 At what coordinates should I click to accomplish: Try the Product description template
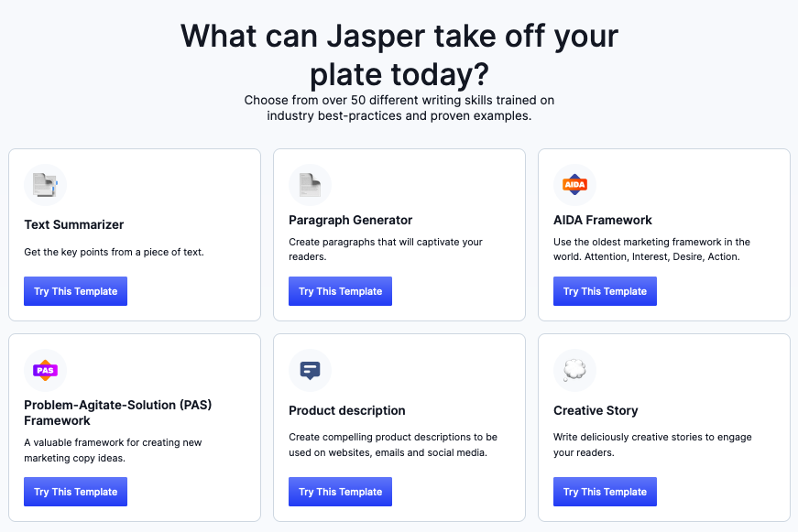point(340,492)
